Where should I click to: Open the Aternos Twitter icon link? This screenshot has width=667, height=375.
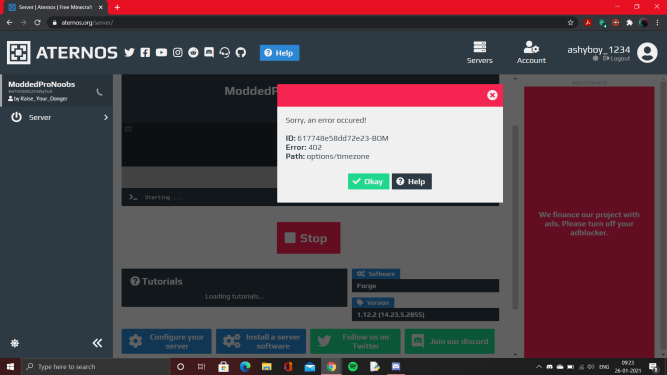(129, 52)
